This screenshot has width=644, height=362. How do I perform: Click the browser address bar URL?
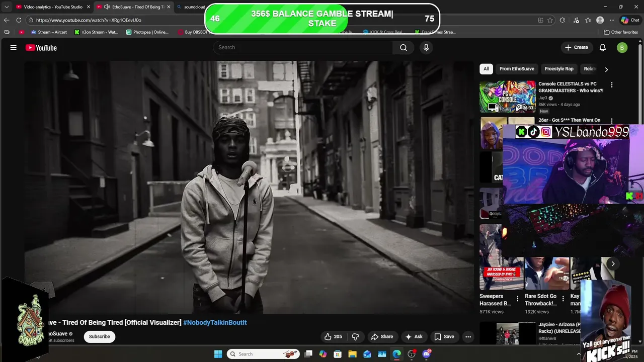point(89,20)
